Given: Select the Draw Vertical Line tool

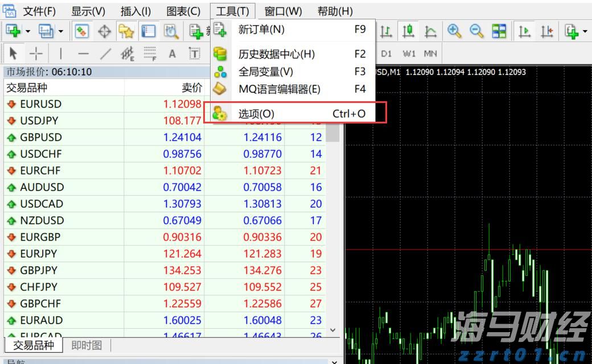Looking at the screenshot, I should pyautogui.click(x=61, y=53).
